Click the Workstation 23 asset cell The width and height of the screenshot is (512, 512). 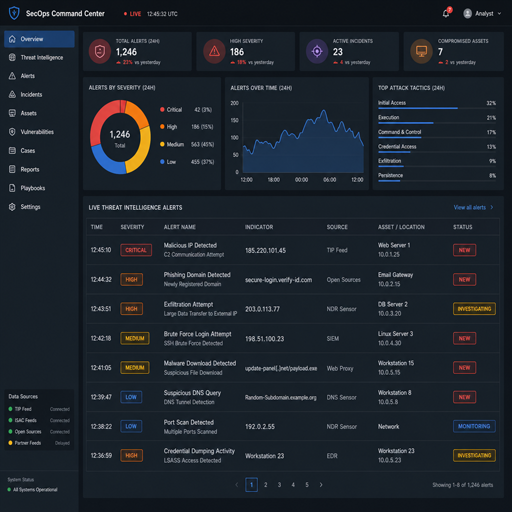[x=396, y=455]
